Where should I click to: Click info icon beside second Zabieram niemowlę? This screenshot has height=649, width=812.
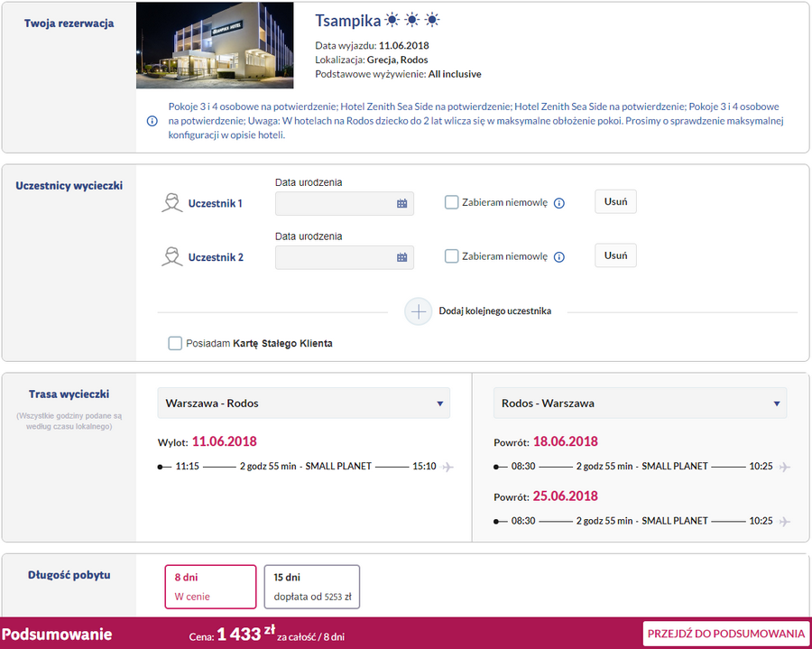click(559, 257)
